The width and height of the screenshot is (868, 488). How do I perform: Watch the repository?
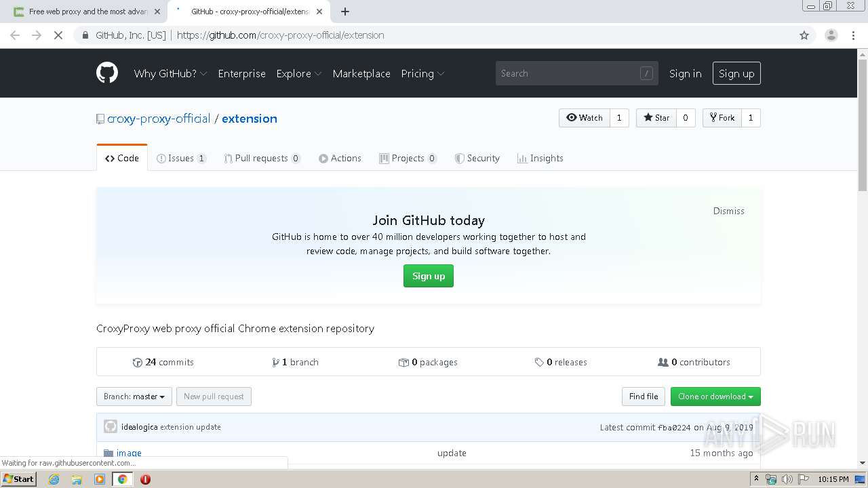(585, 118)
